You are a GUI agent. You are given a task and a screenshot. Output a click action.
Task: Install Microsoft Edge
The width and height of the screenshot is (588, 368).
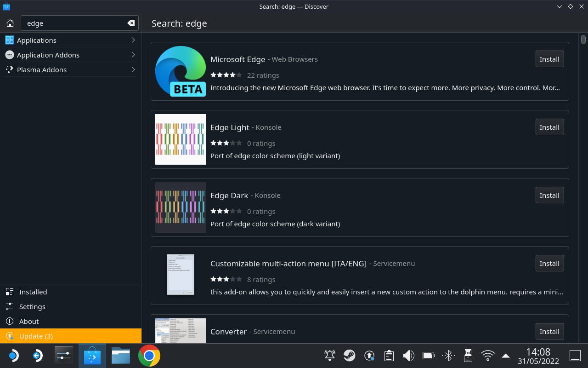point(549,59)
